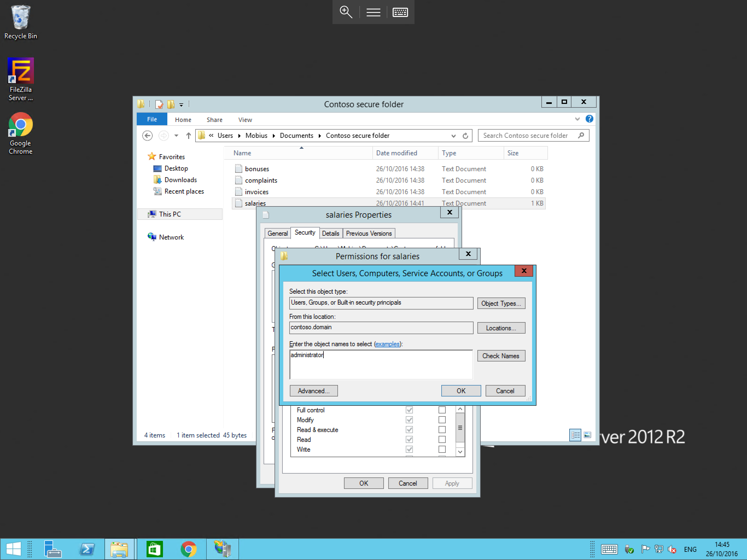Open the Windows Start button
The width and height of the screenshot is (747, 560).
[13, 549]
